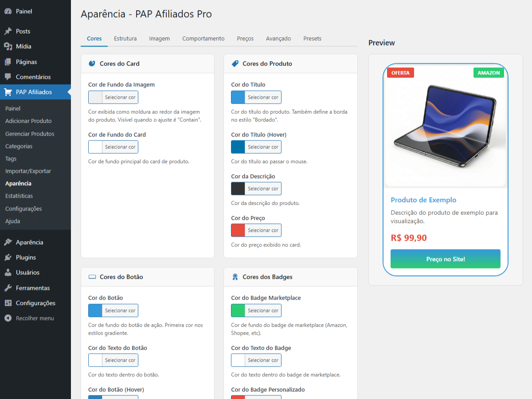Open color picker for Cor de Fundo do Card
Viewport: 532px width, 399px height.
pos(120,147)
